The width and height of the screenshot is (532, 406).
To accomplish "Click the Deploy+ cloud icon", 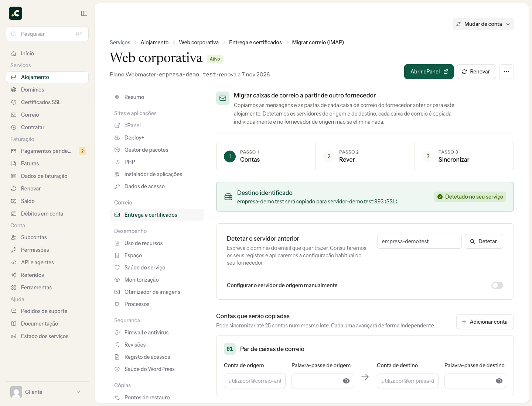I will [x=117, y=138].
